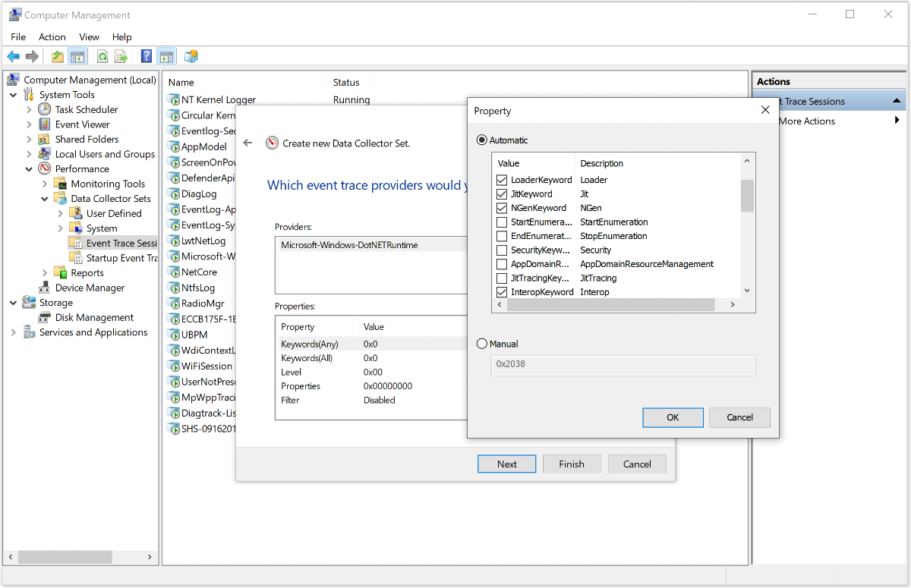Select the Local Users and Groups icon

[45, 154]
